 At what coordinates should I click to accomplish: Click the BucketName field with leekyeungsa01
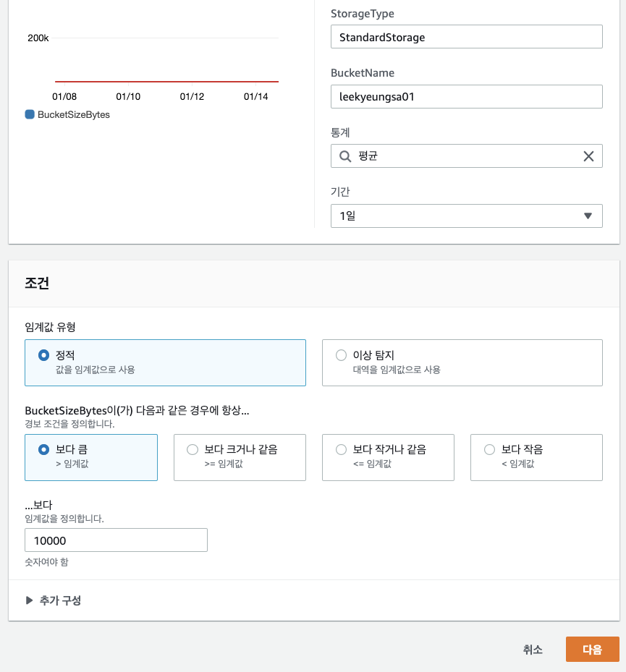465,96
